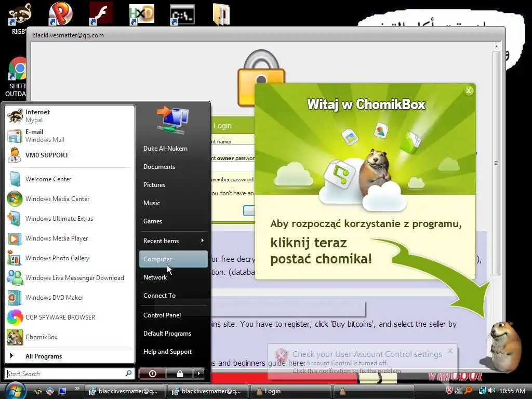Open Duke Al-Nukem user folder

click(x=173, y=148)
